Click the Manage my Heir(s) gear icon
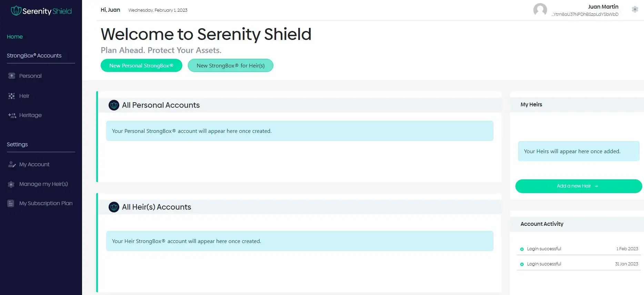This screenshot has width=644, height=295. pos(11,184)
